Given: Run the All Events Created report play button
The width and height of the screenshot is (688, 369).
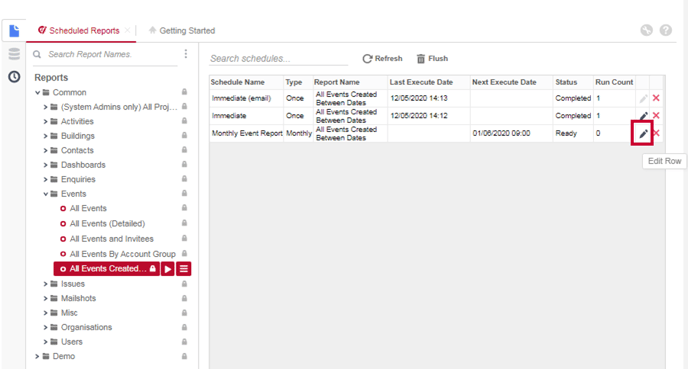Looking at the screenshot, I should click(168, 269).
